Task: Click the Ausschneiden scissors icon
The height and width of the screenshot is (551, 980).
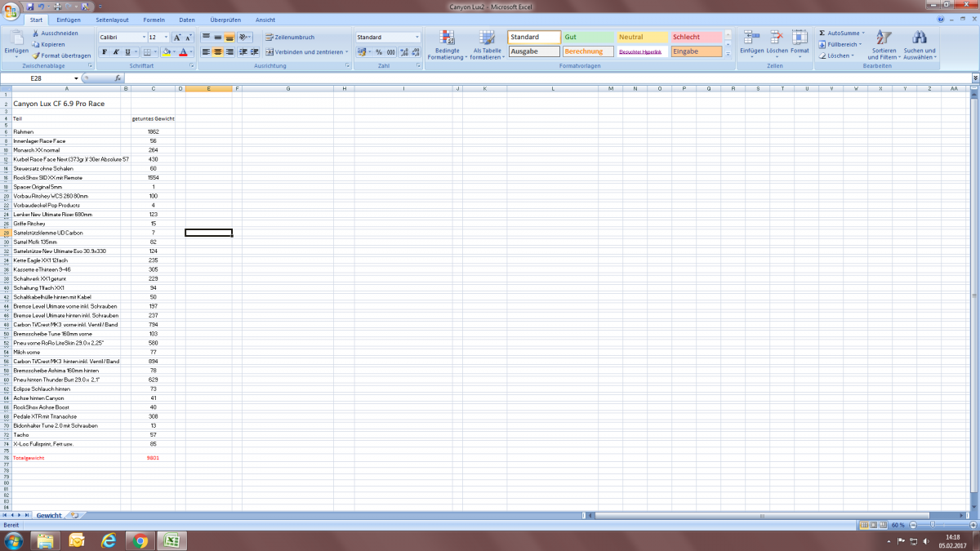Action: (36, 33)
